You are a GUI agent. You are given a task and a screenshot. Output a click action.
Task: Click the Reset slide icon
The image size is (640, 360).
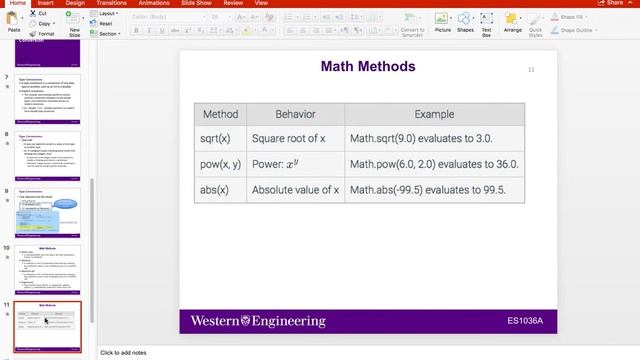point(93,23)
